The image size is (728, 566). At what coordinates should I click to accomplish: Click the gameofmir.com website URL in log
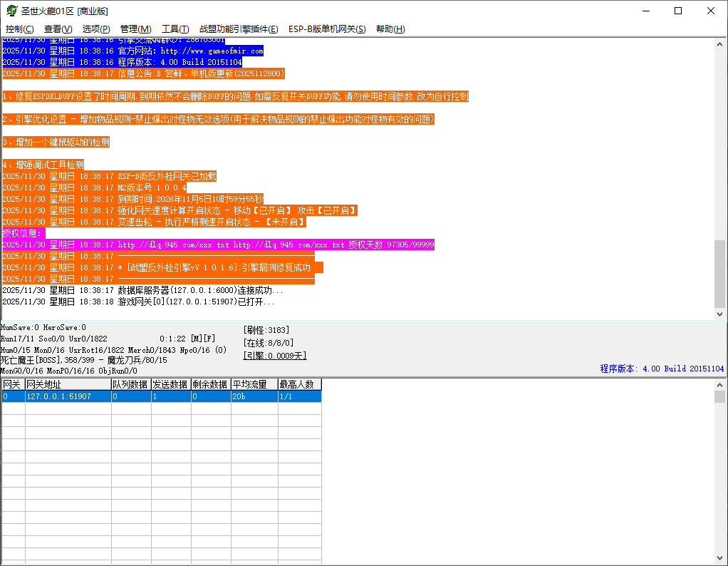coord(212,51)
